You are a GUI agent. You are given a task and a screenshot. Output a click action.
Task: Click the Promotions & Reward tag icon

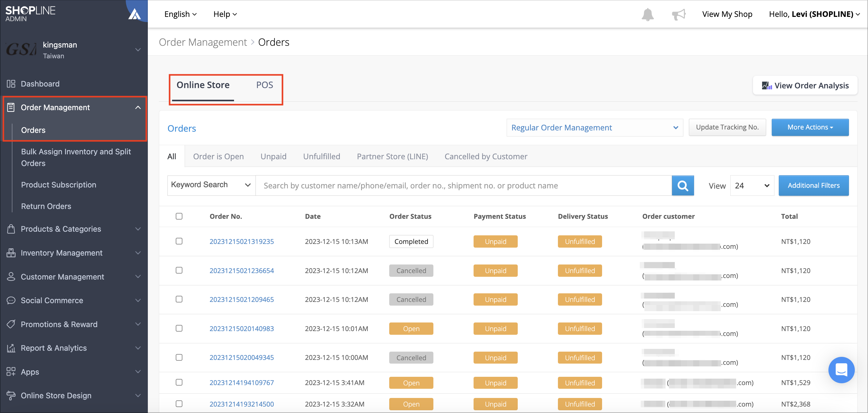coord(11,324)
